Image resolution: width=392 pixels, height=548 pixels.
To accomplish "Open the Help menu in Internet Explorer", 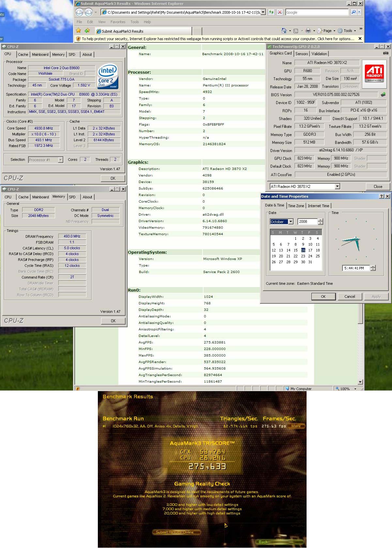I will coord(147,22).
